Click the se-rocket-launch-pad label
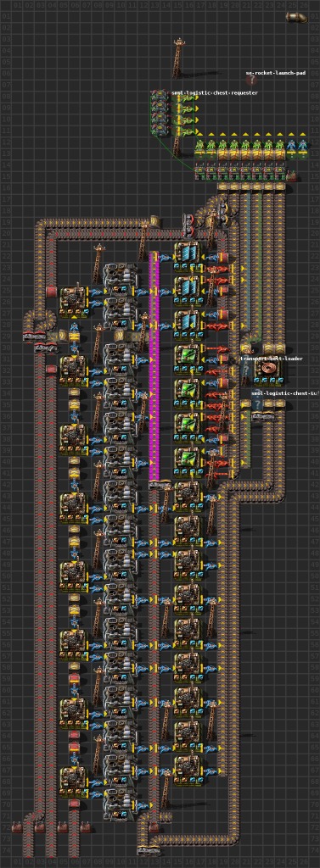 (x=276, y=73)
